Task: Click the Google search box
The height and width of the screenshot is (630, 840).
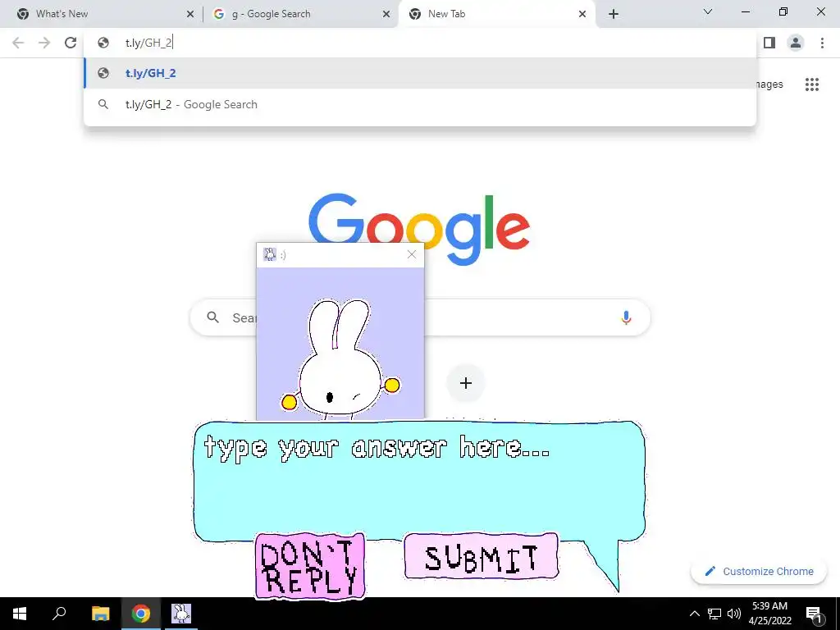Action: coord(420,317)
